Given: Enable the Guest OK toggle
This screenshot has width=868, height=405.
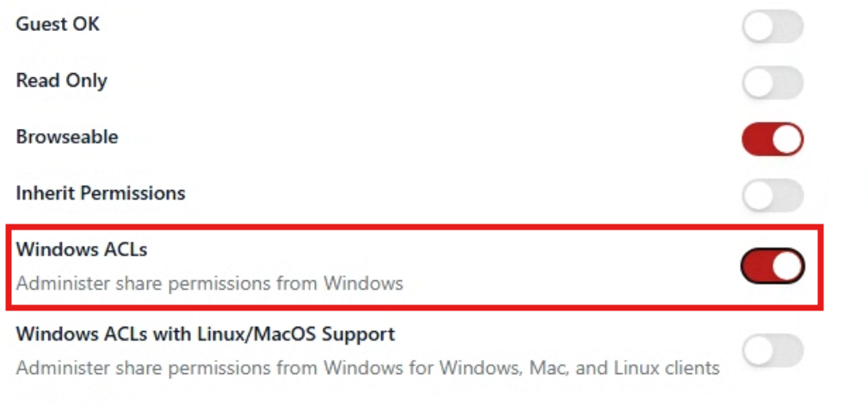Looking at the screenshot, I should [x=773, y=26].
